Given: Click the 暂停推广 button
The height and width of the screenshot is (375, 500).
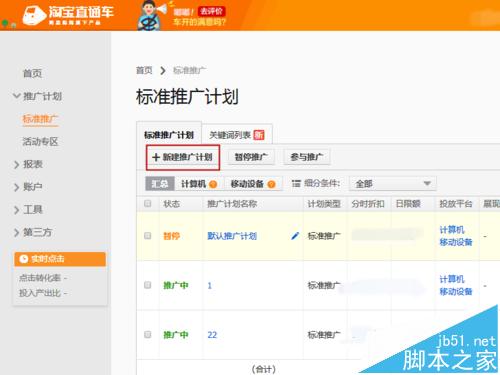Looking at the screenshot, I should (x=251, y=157).
